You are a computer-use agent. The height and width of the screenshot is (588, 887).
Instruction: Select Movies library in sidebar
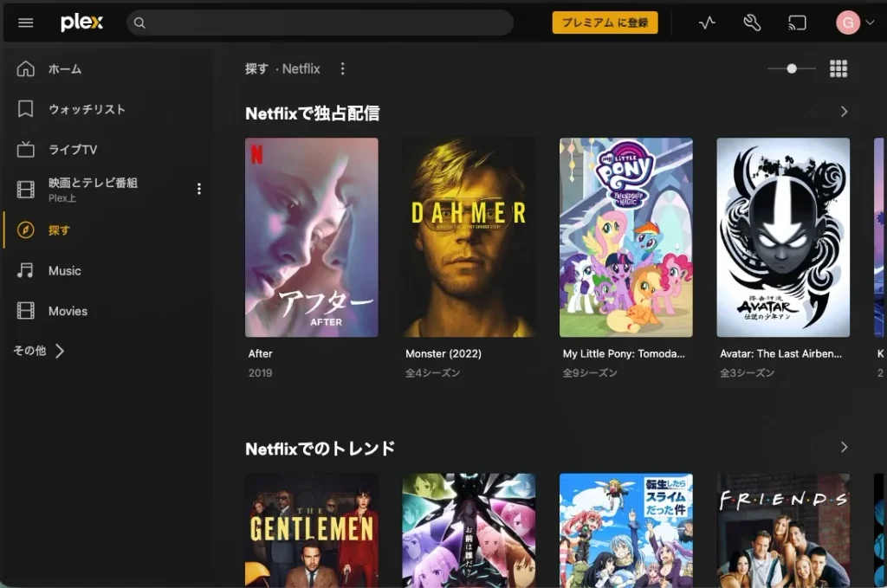click(x=68, y=311)
